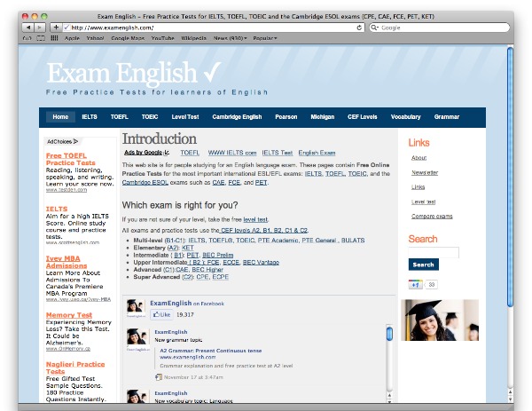
Task: Open the CEF Levels tab
Action: [363, 117]
